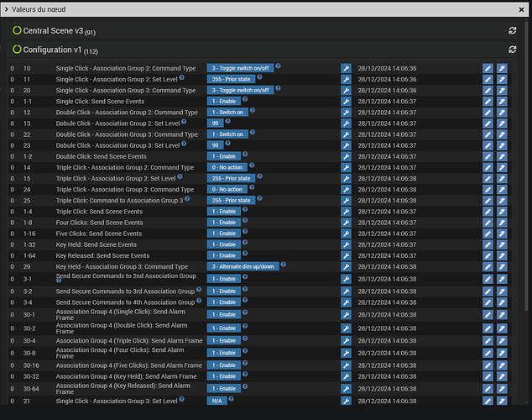Click the '255 - Prior state' value for parameter 15
This screenshot has width=532, height=420.
pyautogui.click(x=231, y=179)
